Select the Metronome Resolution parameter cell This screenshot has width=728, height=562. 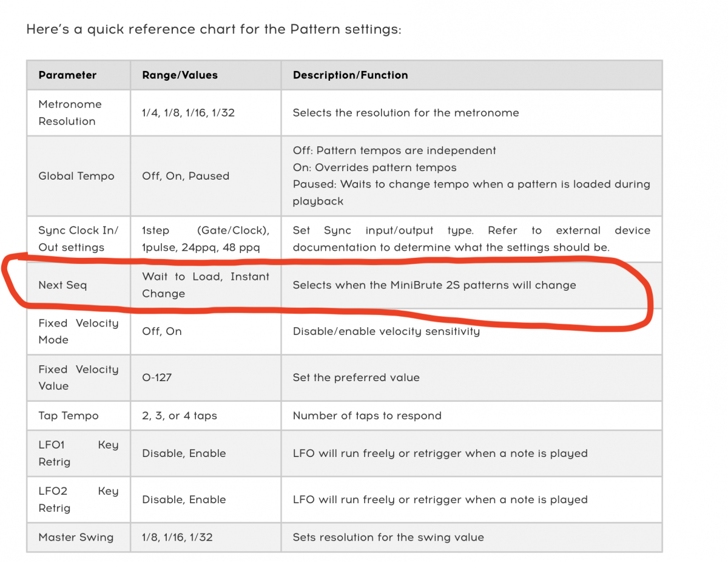pos(78,113)
